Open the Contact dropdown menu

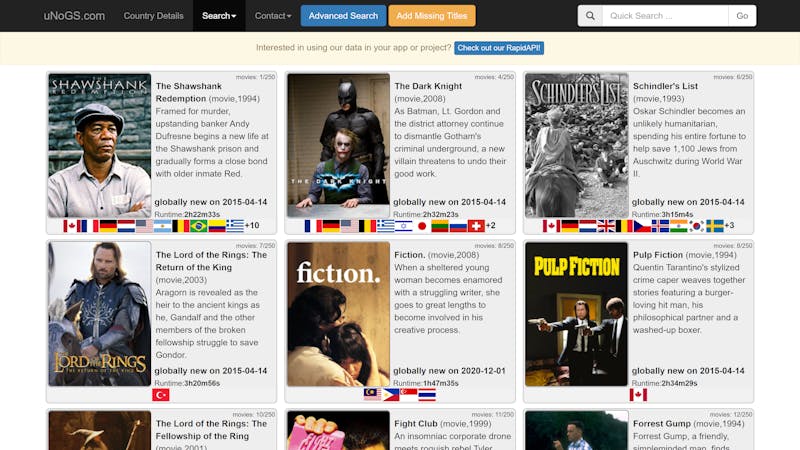pyautogui.click(x=273, y=16)
